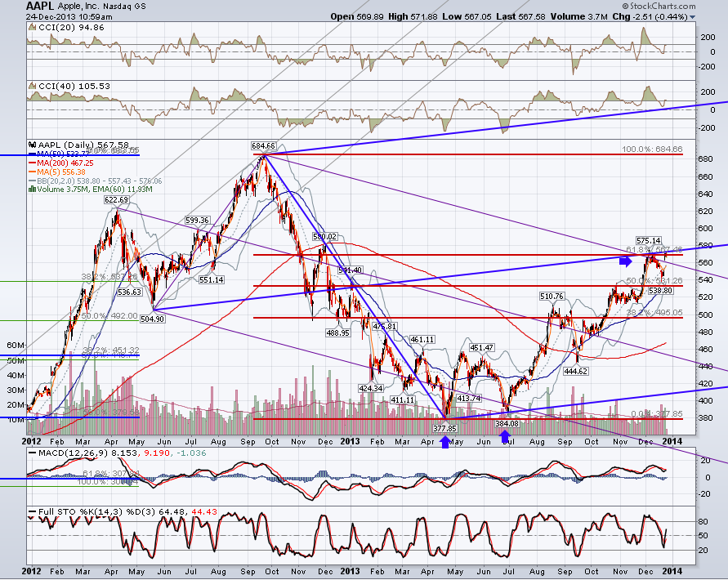Screen dimensions: 728x580
Task: Select the AAPL ticker symbol in header
Action: (x=41, y=6)
